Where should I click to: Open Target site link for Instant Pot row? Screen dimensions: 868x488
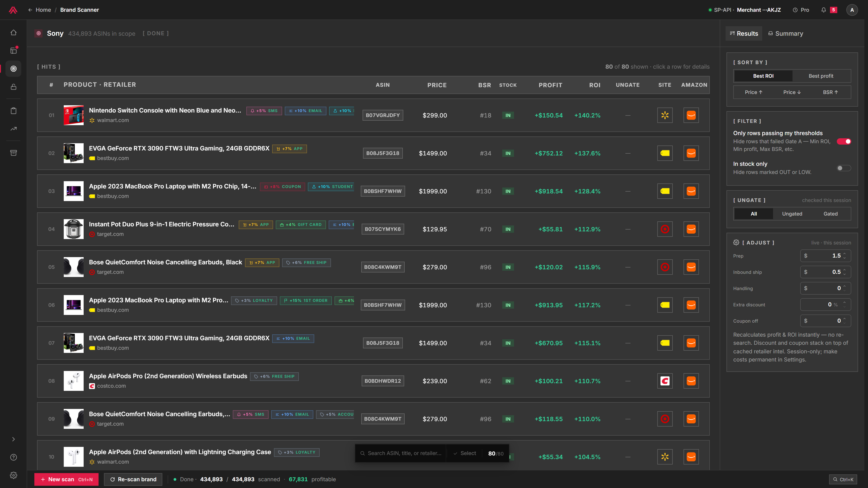665,229
